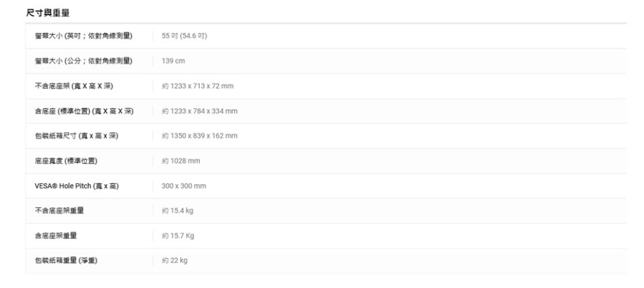
Task: Select the 含底座 (標準位置) dimensions label
Action: point(84,110)
